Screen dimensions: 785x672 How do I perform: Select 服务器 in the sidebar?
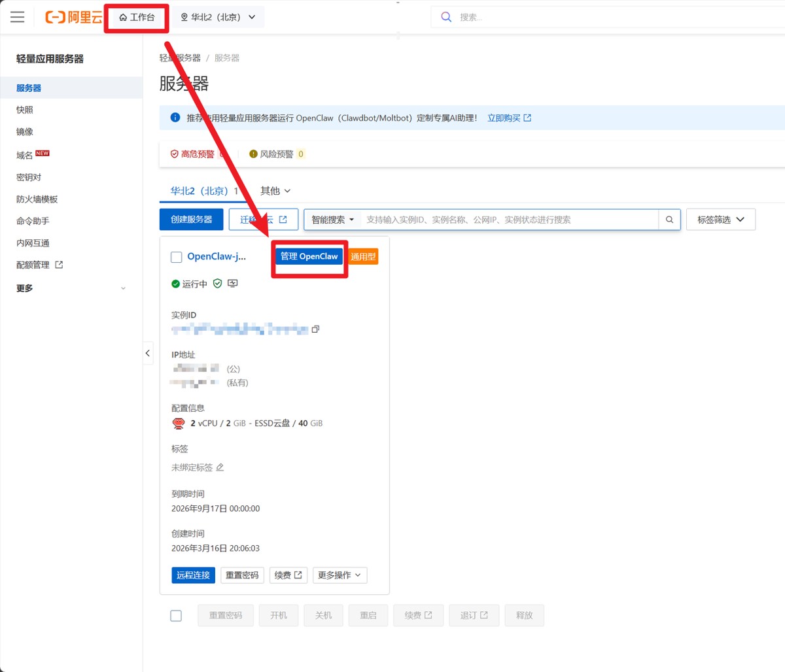tap(71, 88)
